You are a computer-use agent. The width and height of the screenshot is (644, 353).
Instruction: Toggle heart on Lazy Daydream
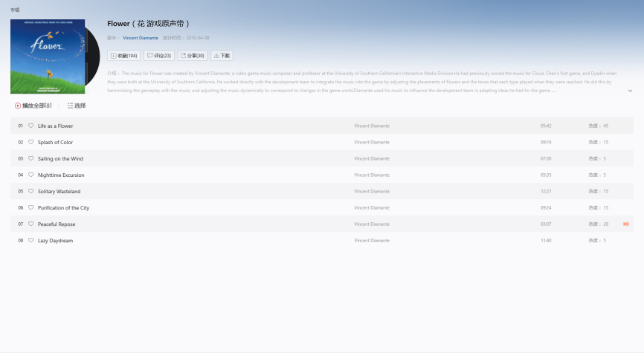pyautogui.click(x=31, y=240)
